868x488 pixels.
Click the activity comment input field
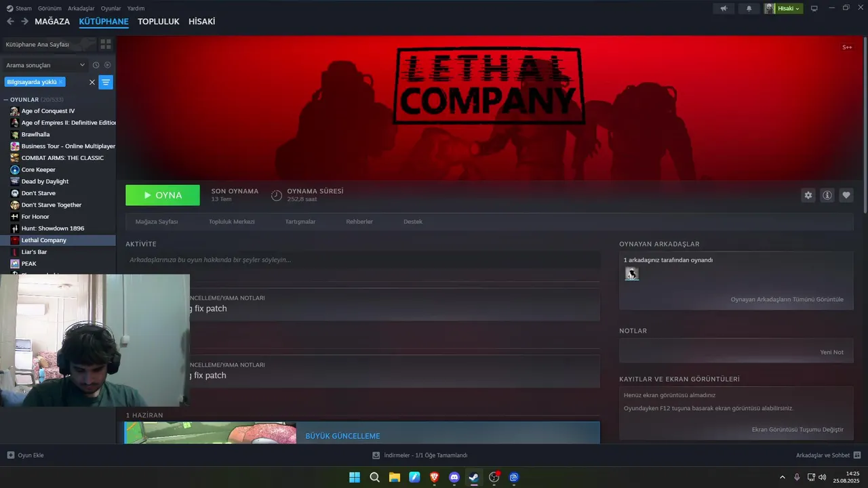(363, 260)
